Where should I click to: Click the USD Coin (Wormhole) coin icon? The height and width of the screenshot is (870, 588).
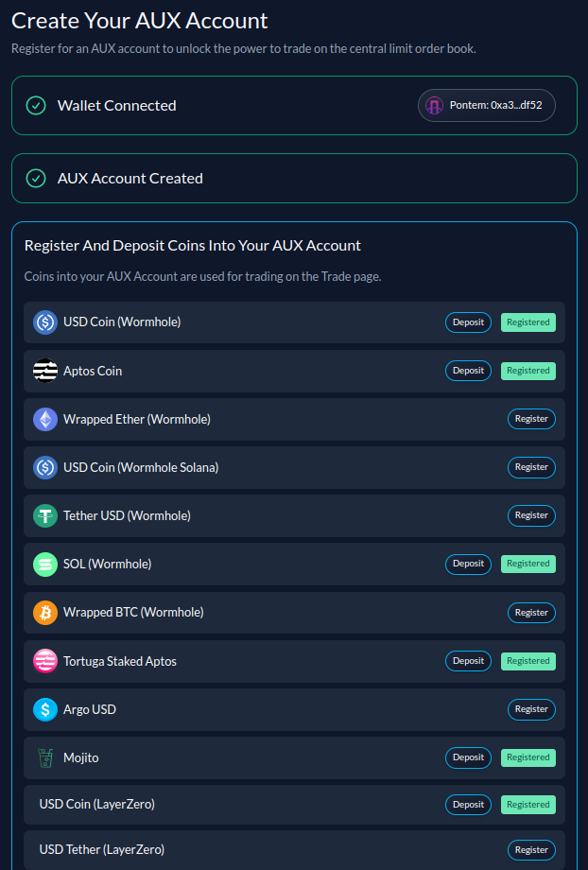(45, 322)
